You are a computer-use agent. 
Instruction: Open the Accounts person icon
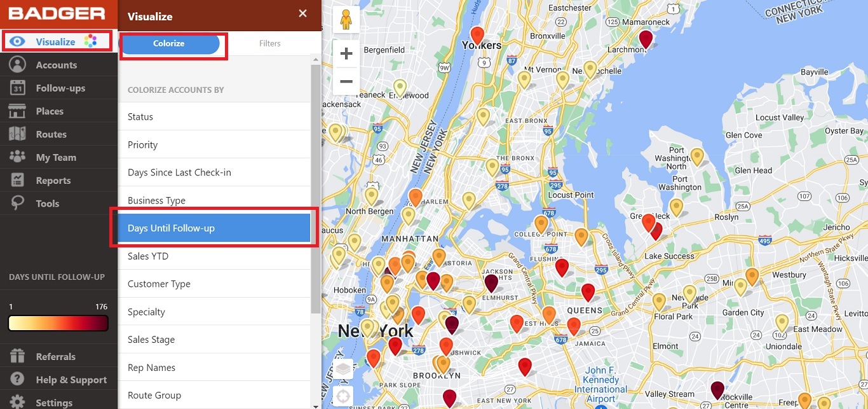coord(17,65)
